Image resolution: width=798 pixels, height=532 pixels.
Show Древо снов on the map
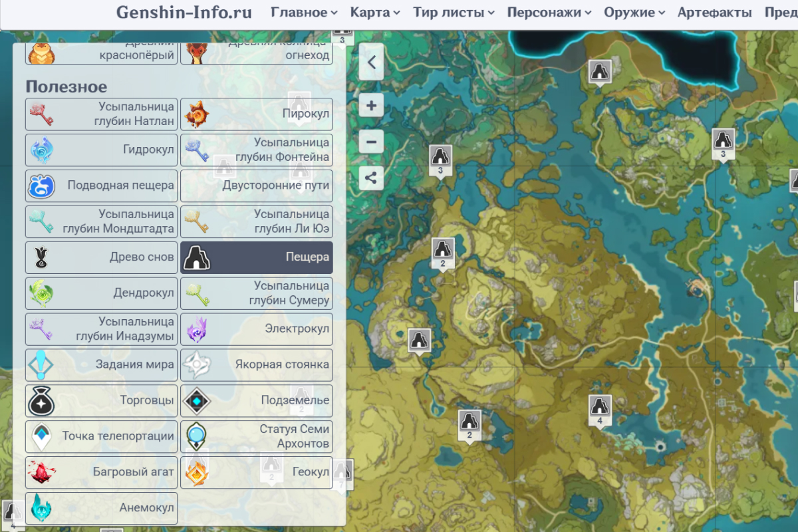pos(102,257)
